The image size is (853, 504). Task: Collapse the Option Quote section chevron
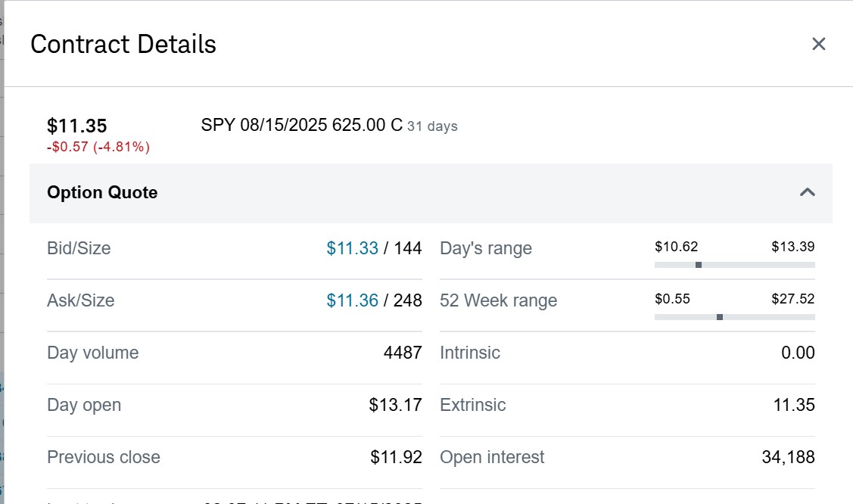coord(808,192)
